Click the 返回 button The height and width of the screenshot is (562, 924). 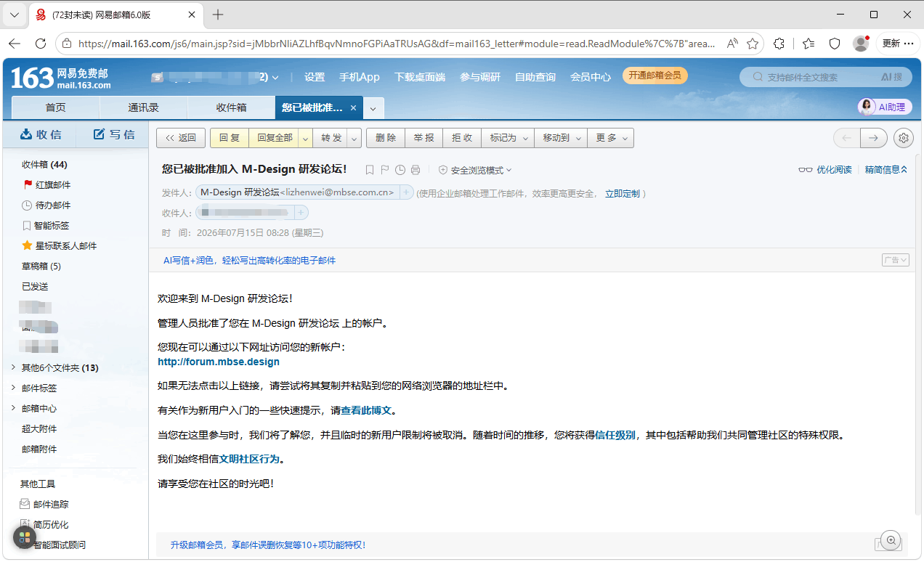point(181,138)
